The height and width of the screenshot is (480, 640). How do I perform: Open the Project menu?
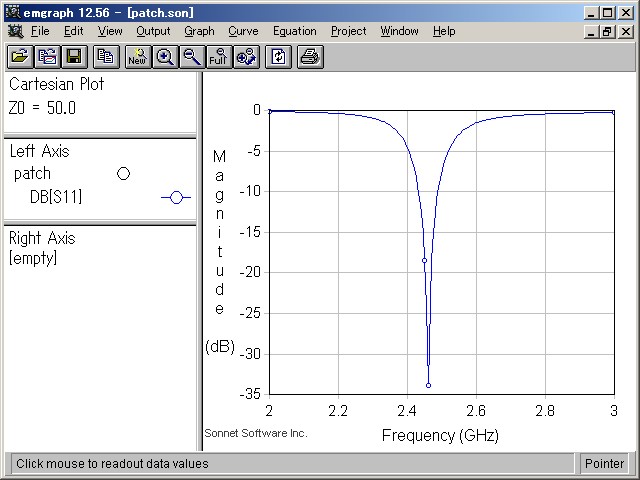point(349,31)
